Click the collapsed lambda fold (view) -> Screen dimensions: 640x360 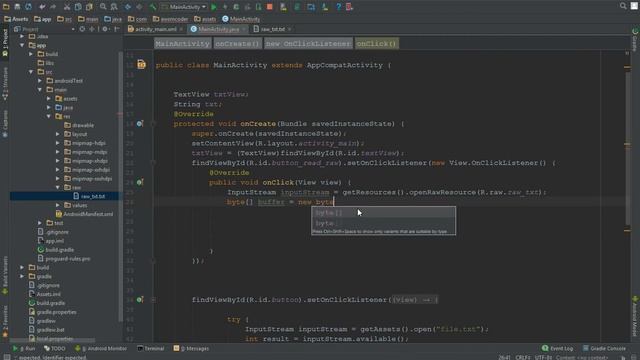[415, 300]
